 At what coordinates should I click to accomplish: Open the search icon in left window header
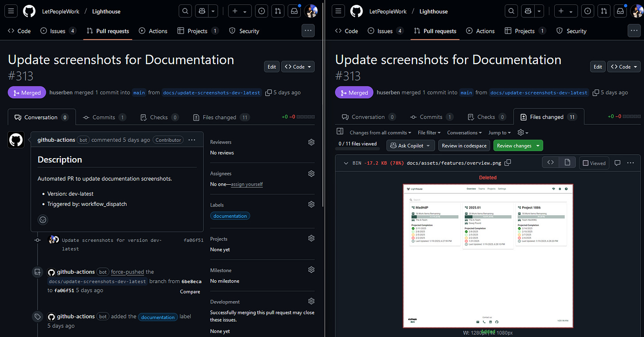click(x=185, y=11)
